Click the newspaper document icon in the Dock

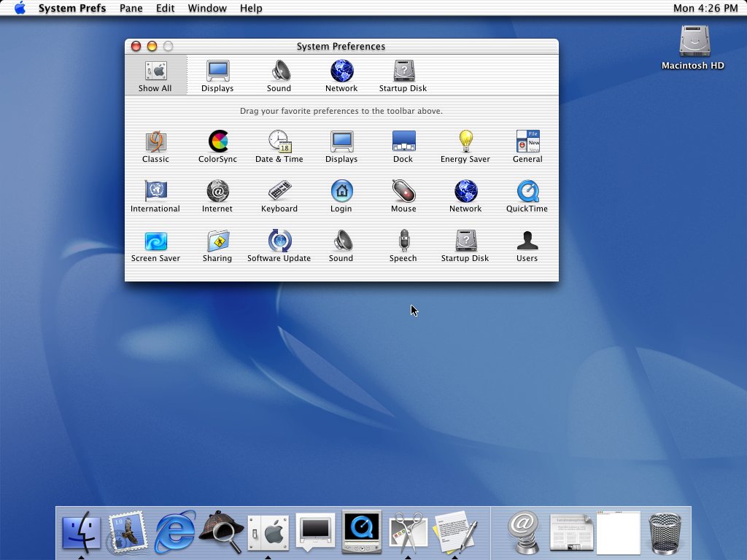pyautogui.click(x=572, y=532)
